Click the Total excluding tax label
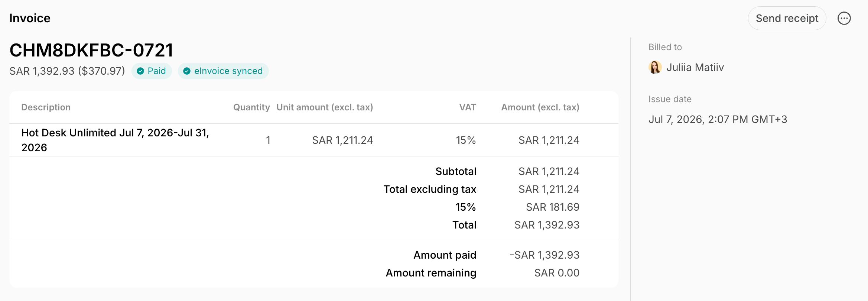868x301 pixels. pos(430,189)
